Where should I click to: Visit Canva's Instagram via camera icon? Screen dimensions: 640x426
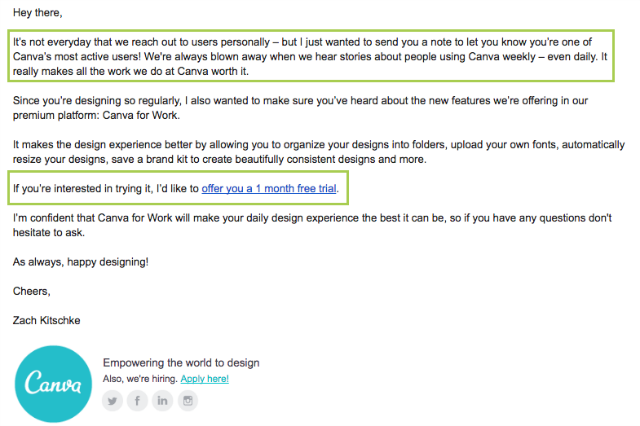pos(188,400)
